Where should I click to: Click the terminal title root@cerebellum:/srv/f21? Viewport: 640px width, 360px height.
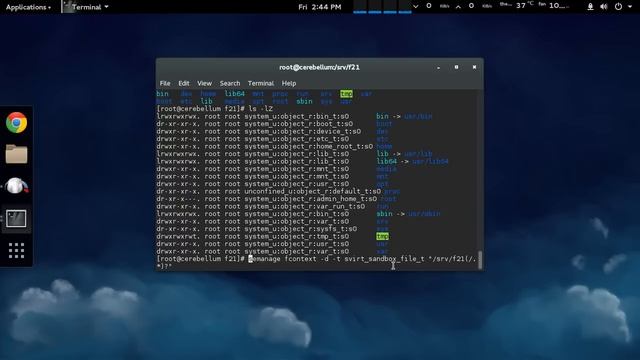[x=319, y=67]
